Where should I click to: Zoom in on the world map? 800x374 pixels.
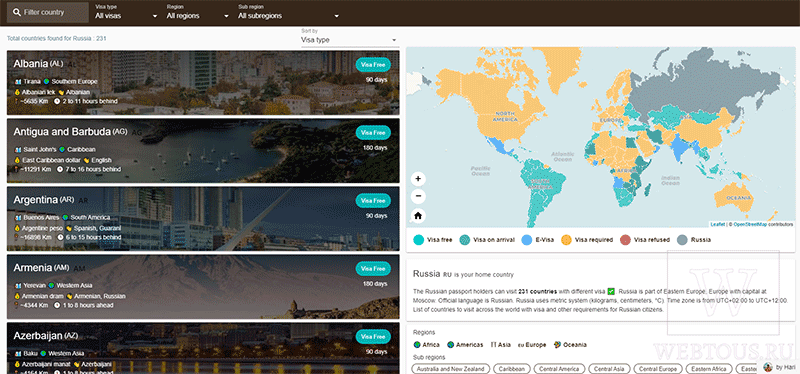click(418, 179)
